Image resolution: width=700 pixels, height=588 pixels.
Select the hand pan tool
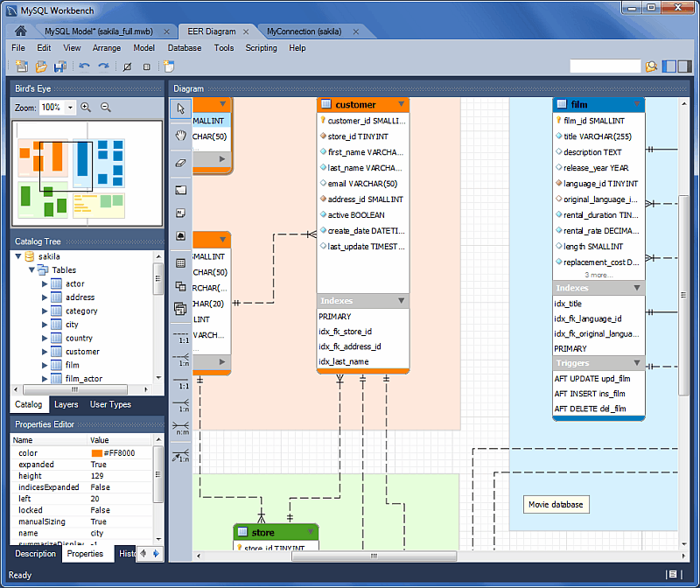[180, 135]
